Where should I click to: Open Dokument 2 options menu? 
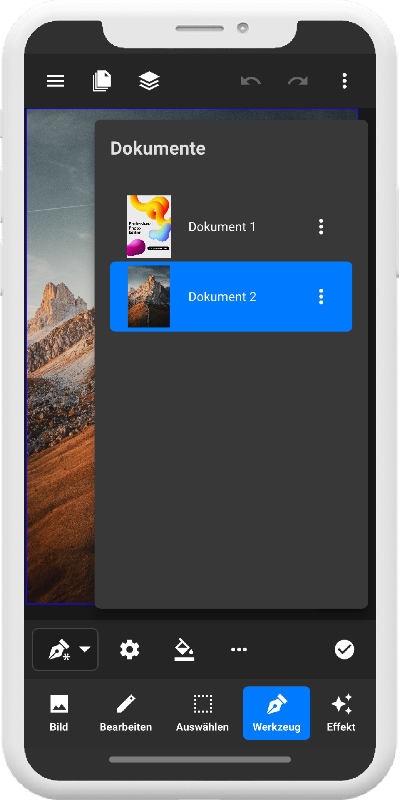click(321, 296)
